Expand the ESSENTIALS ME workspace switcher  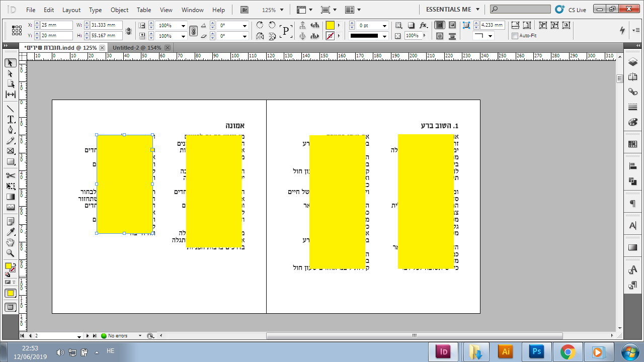(453, 10)
